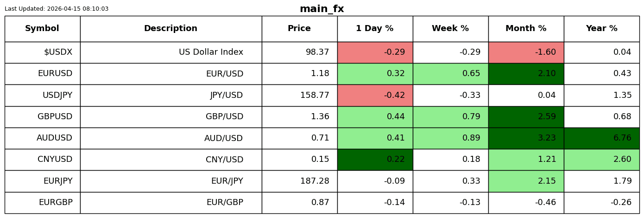Select the main_fx table title

(322, 9)
